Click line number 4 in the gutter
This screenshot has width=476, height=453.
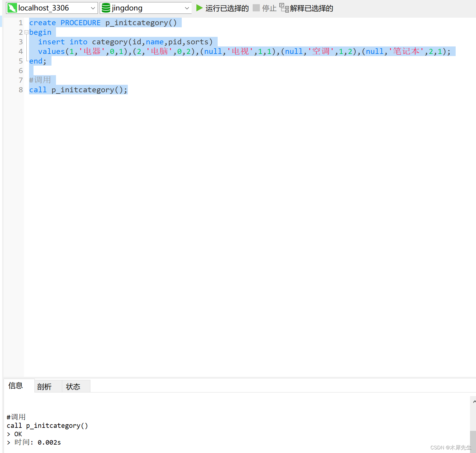point(21,52)
